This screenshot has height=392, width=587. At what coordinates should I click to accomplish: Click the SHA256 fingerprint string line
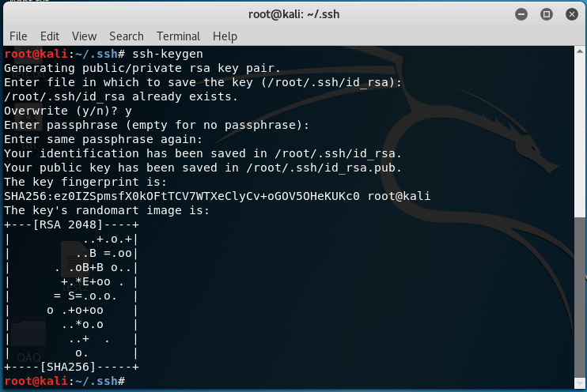217,196
